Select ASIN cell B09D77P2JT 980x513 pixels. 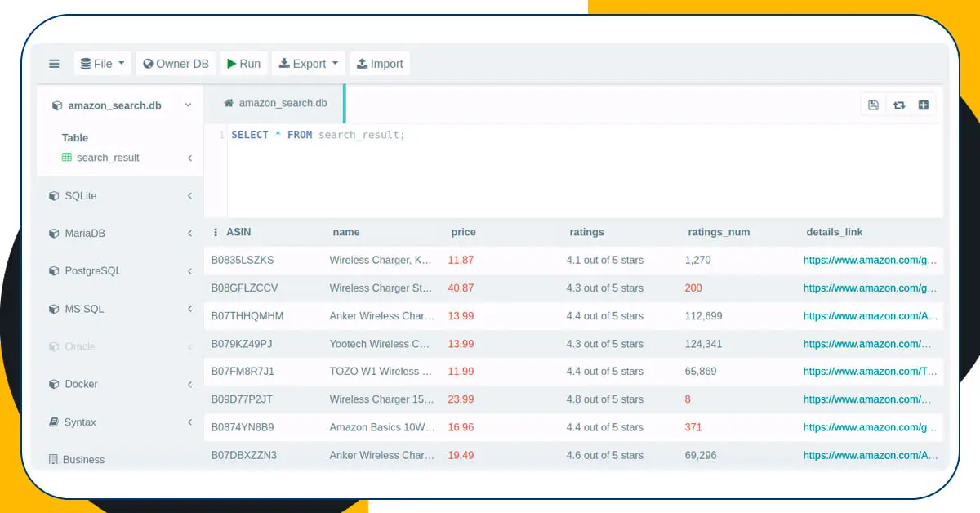point(242,399)
